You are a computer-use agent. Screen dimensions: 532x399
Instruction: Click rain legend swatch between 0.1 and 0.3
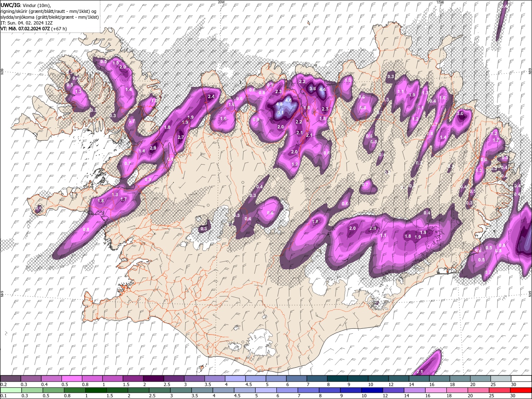11,390
